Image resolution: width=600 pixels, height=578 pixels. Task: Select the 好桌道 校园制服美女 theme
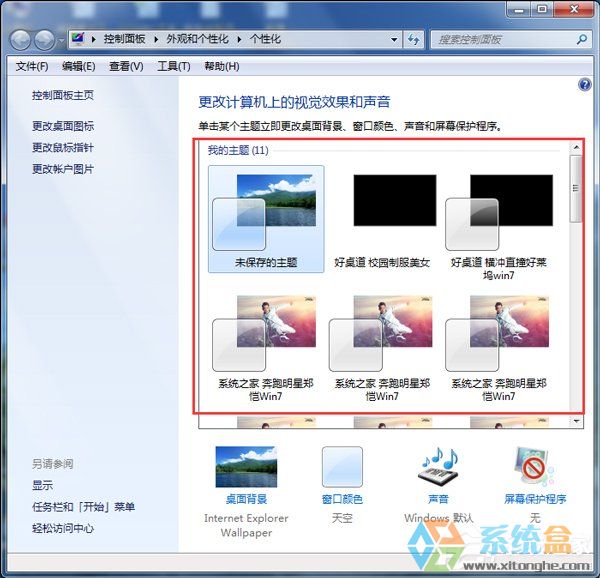382,219
